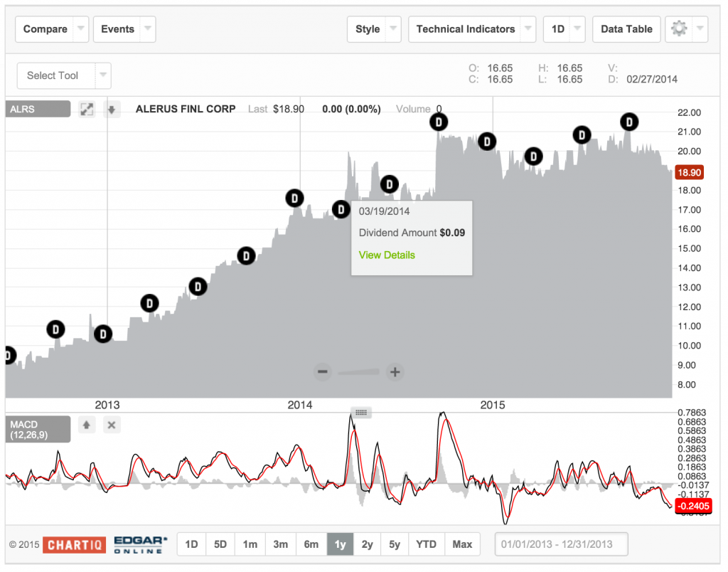Viewport: 728px width, 572px height.
Task: Click the Select Tool dropdown arrow
Action: click(x=104, y=75)
